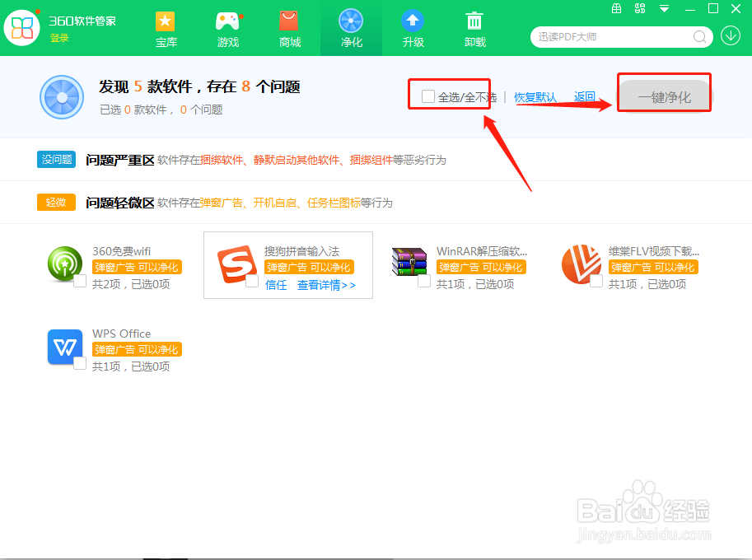Check the WPS Office checkbox
752x560 pixels.
tap(80, 363)
